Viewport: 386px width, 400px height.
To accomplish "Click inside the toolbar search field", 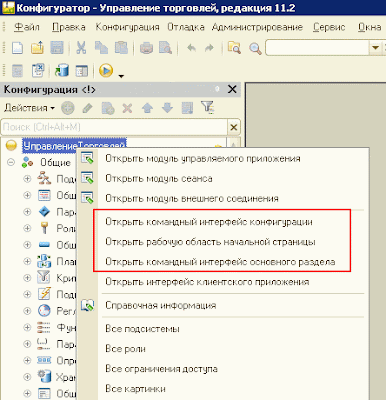I will click(x=318, y=48).
